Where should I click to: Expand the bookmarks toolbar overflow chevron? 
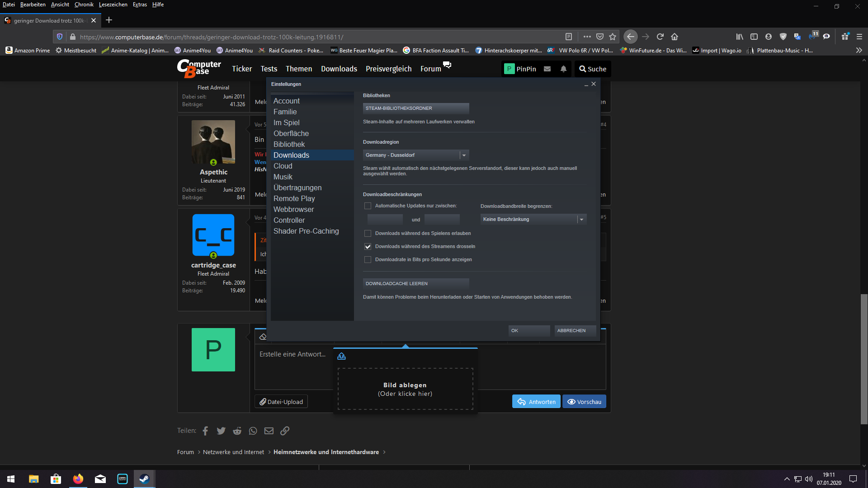click(859, 50)
